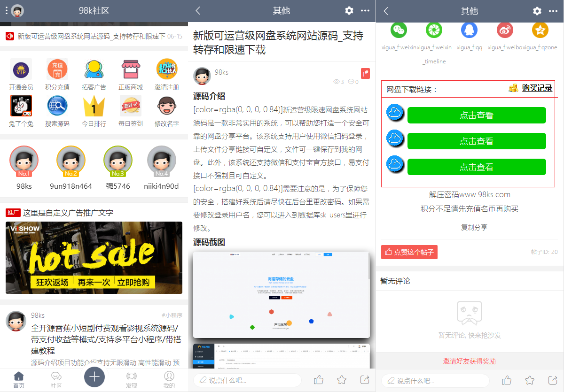Open the VIP membership icon 开通会员
This screenshot has height=392, width=564.
[21, 69]
